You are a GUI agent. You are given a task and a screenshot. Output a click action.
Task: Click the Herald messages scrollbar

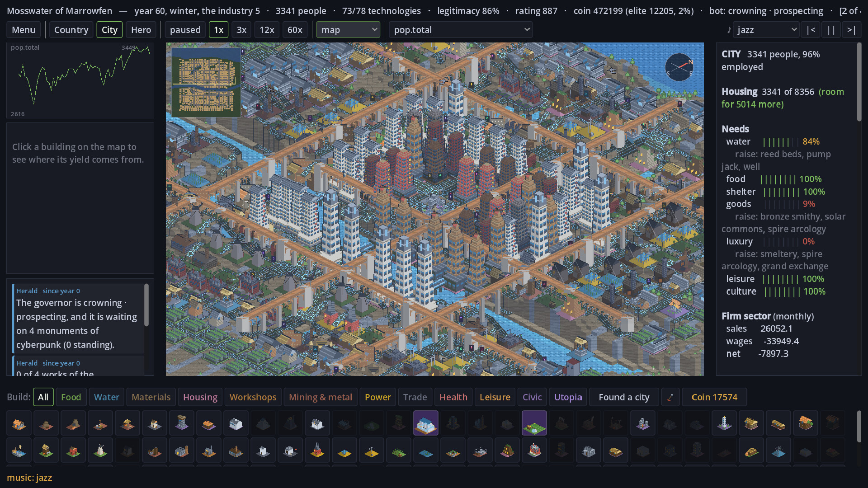click(x=146, y=305)
